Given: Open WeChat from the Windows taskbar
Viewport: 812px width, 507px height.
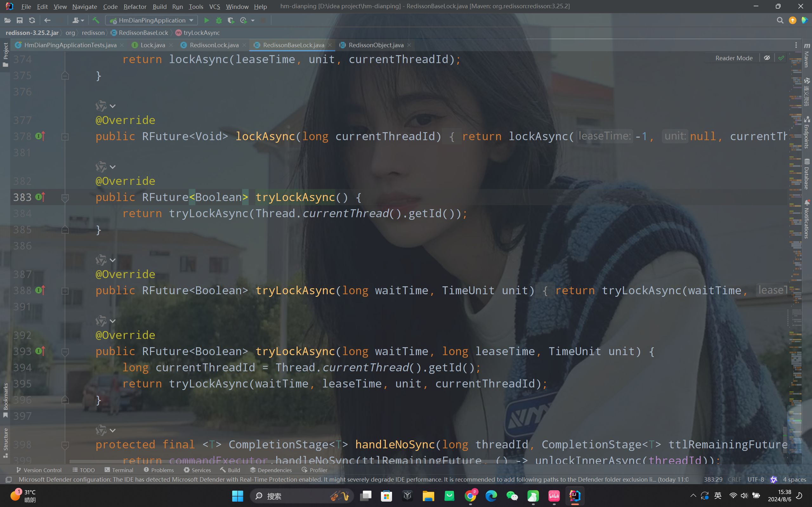Looking at the screenshot, I should tap(512, 496).
